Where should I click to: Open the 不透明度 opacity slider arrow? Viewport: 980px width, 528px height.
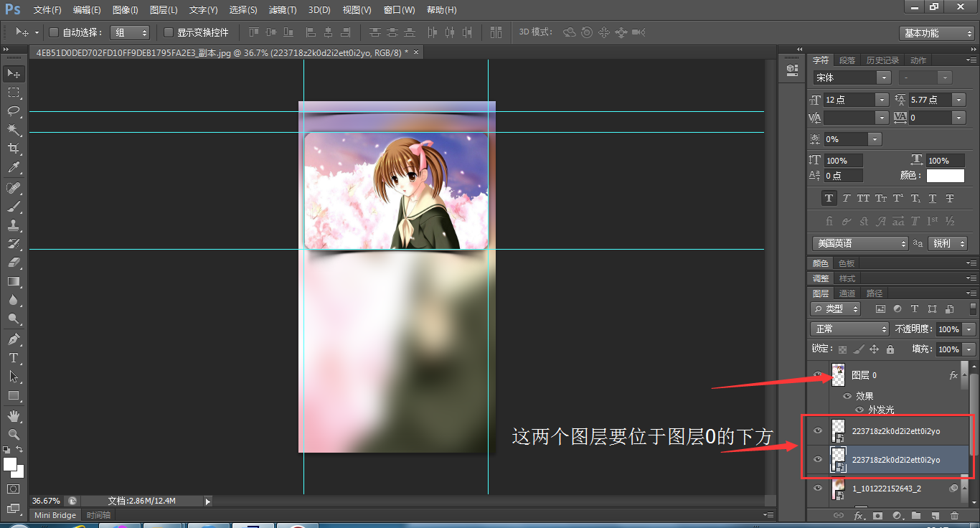[969, 329]
